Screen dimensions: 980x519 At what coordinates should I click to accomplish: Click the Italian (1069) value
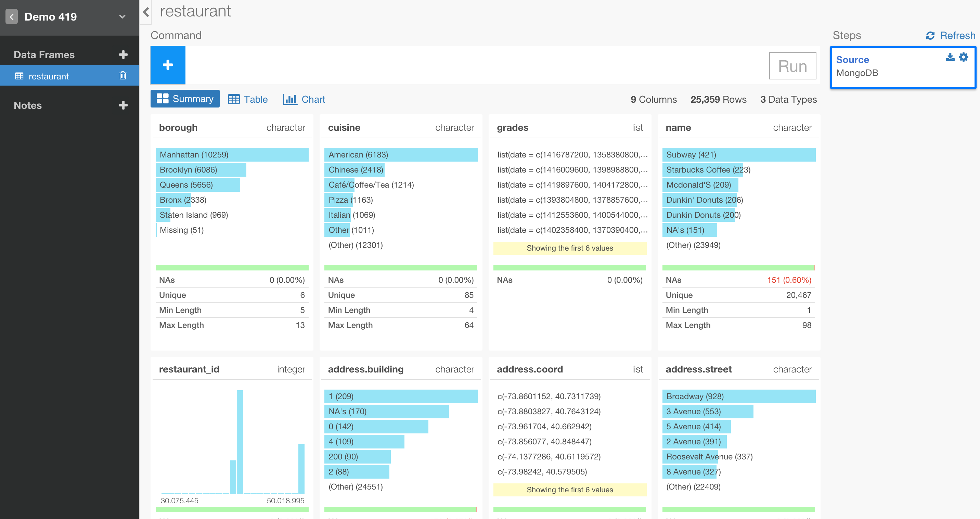(351, 215)
